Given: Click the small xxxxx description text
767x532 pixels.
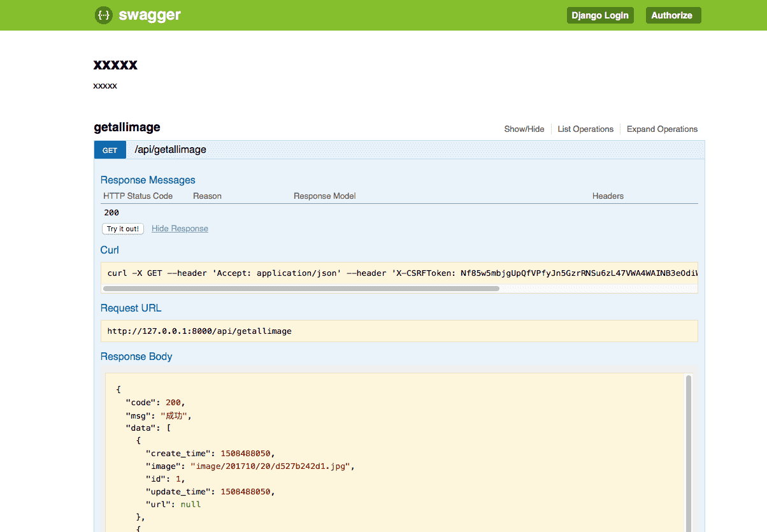Looking at the screenshot, I should (105, 85).
